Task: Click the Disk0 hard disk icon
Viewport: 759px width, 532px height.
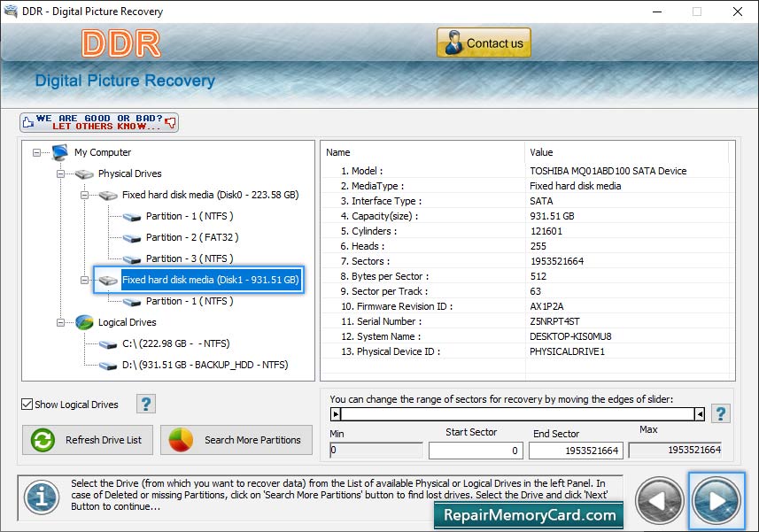Action: (108, 196)
